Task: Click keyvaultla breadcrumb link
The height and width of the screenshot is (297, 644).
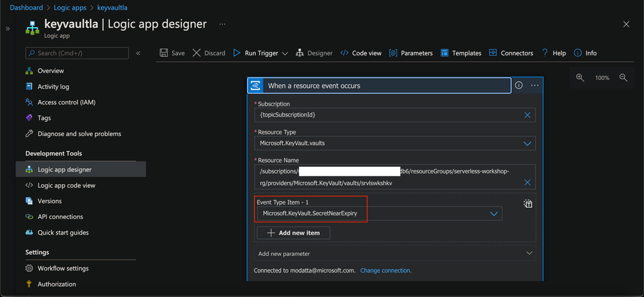Action: pyautogui.click(x=112, y=8)
